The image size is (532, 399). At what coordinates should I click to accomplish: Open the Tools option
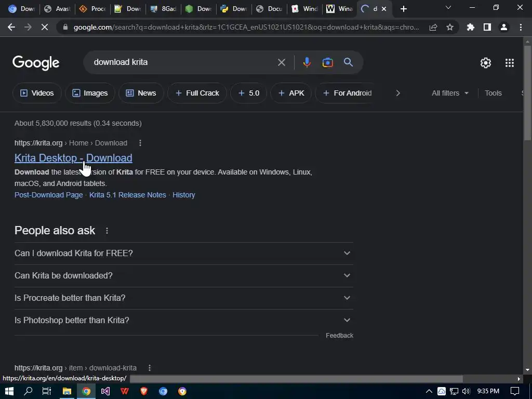tap(493, 93)
